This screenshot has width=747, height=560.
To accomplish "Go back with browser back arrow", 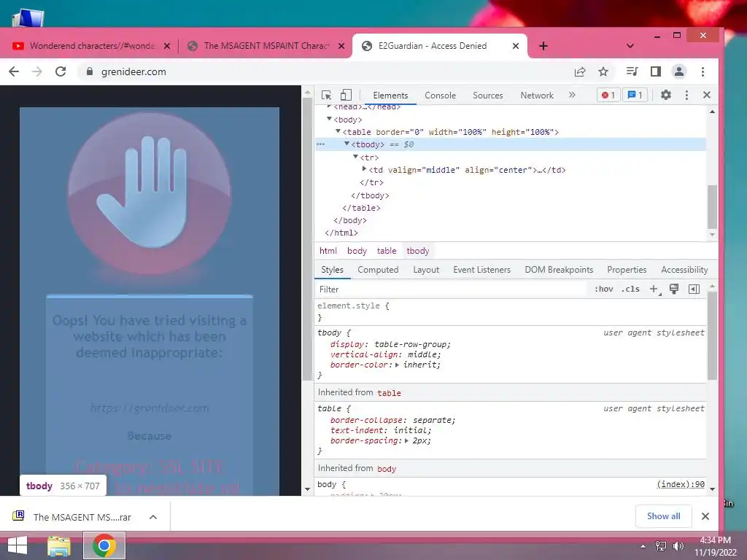I will pos(14,72).
